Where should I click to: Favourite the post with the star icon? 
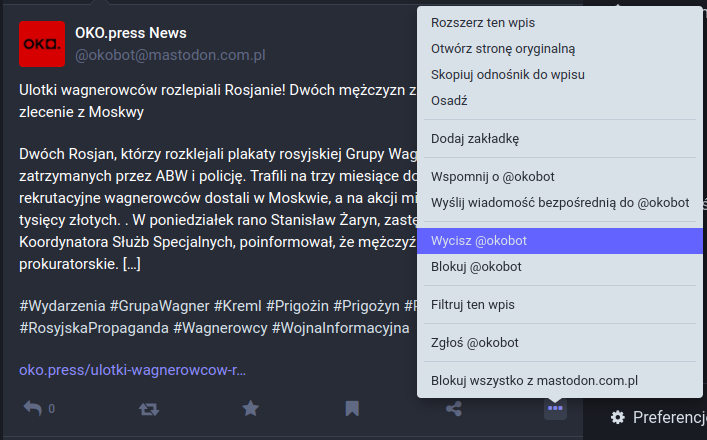tap(250, 408)
